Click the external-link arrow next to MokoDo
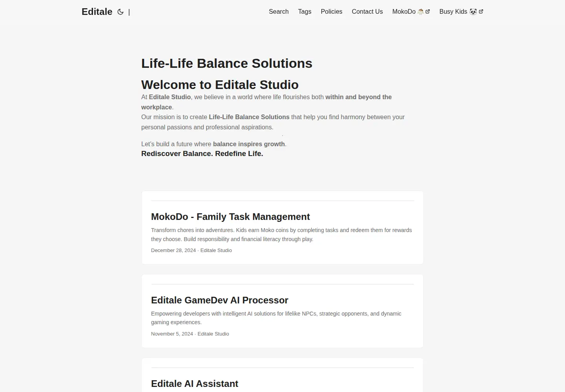 click(x=428, y=11)
